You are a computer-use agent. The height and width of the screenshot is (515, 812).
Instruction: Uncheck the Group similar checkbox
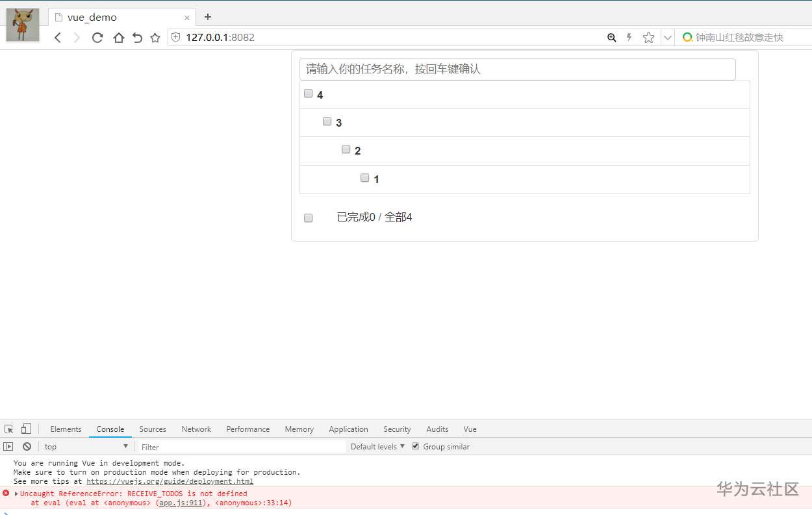(x=416, y=446)
